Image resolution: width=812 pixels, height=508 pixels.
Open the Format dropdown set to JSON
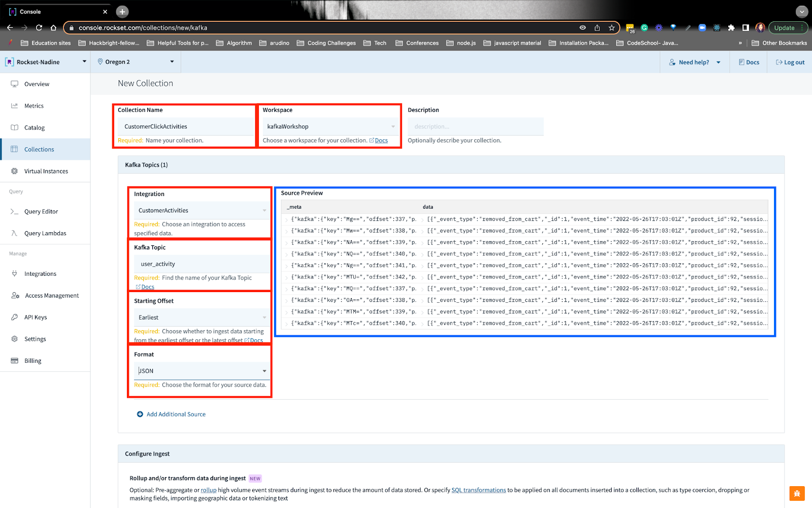pos(201,371)
